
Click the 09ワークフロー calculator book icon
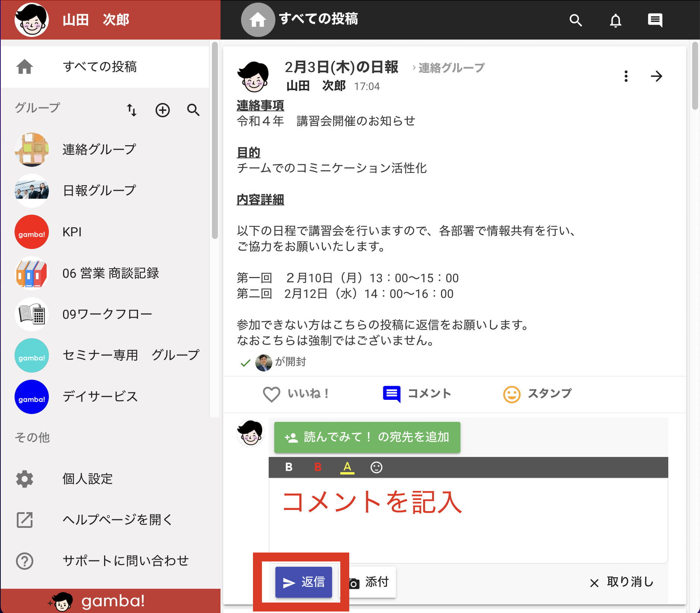coord(32,314)
